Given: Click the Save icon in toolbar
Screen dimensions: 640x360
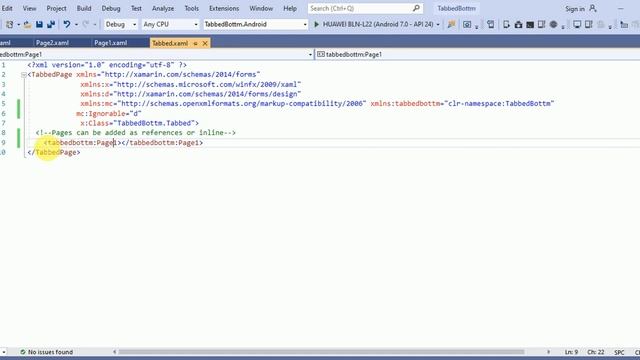Looking at the screenshot, I should [39, 24].
